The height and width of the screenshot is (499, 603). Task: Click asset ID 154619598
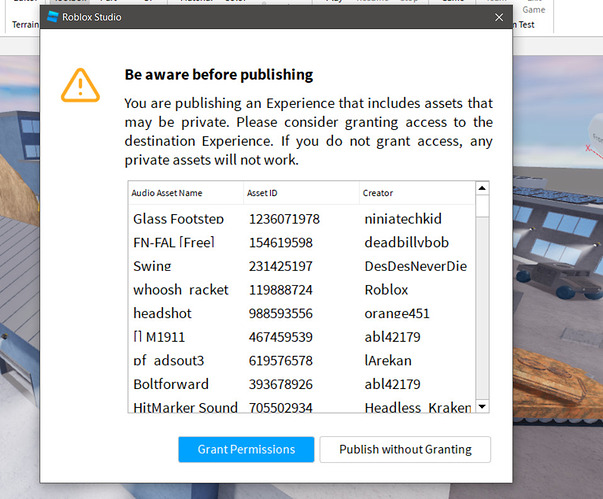[281, 243]
